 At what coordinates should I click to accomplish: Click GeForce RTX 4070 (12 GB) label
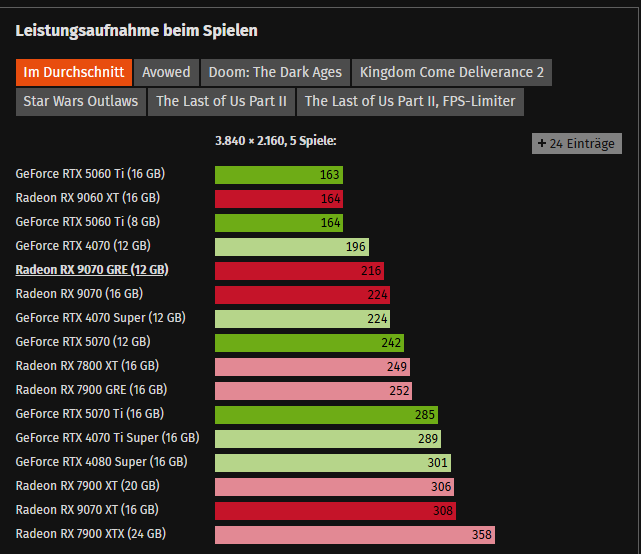click(x=83, y=246)
